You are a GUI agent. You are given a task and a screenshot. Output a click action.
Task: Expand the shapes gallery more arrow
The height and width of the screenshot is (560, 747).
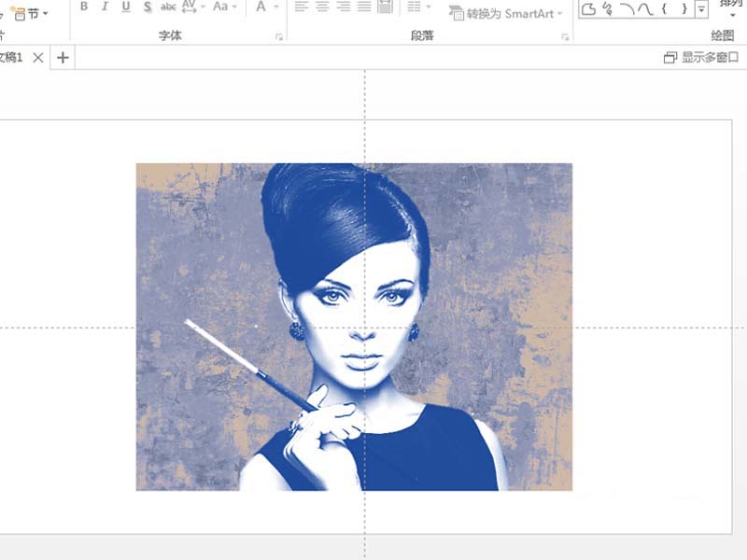tap(701, 9)
